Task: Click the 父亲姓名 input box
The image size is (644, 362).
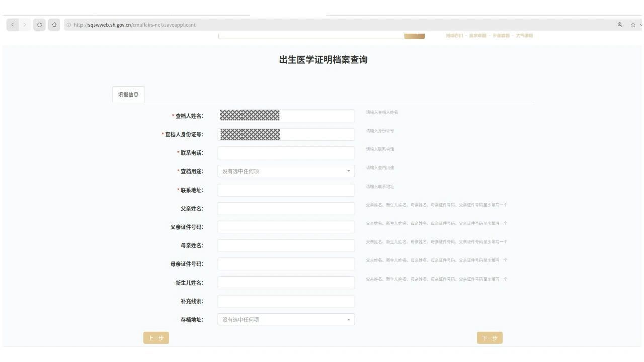Action: (x=286, y=209)
